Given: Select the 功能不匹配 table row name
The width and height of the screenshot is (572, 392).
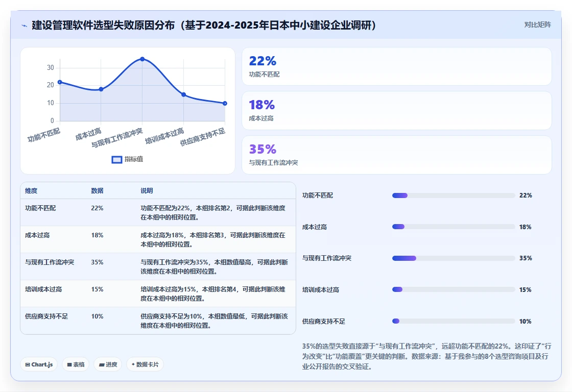Looking at the screenshot, I should click(x=40, y=208).
